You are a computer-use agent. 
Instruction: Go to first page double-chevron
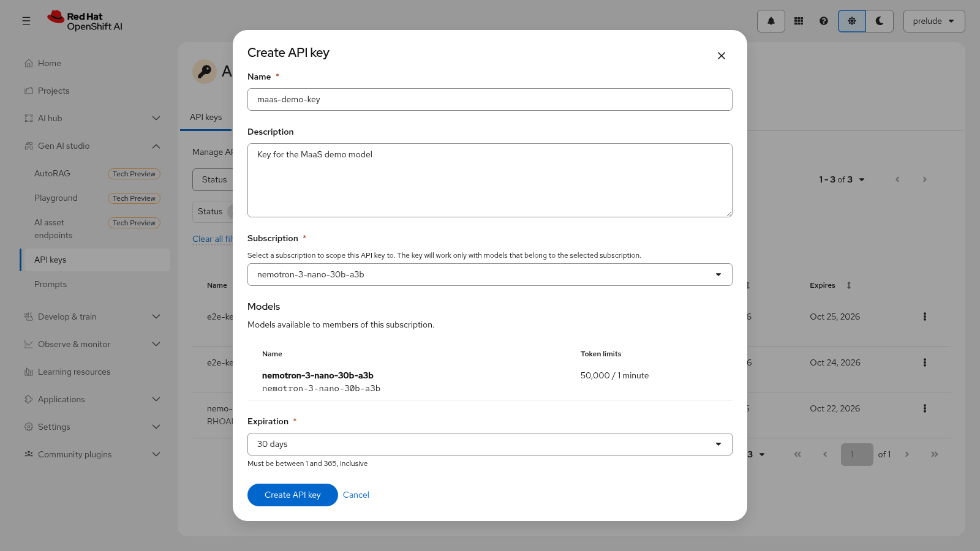coord(797,454)
